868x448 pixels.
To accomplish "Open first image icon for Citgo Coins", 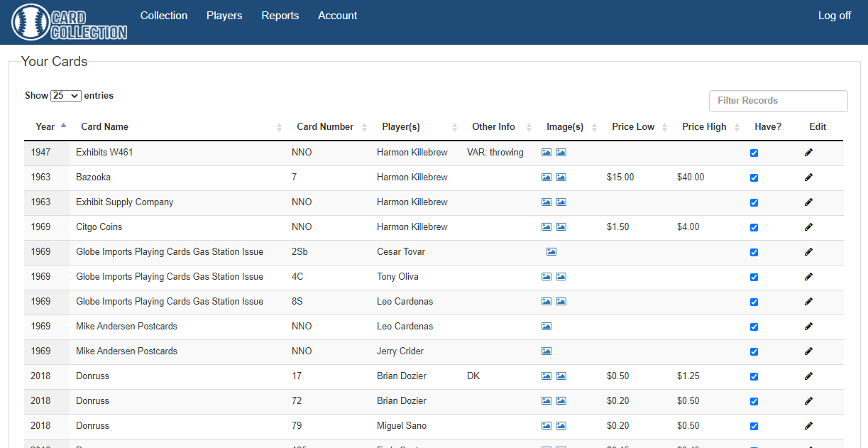I will [546, 227].
